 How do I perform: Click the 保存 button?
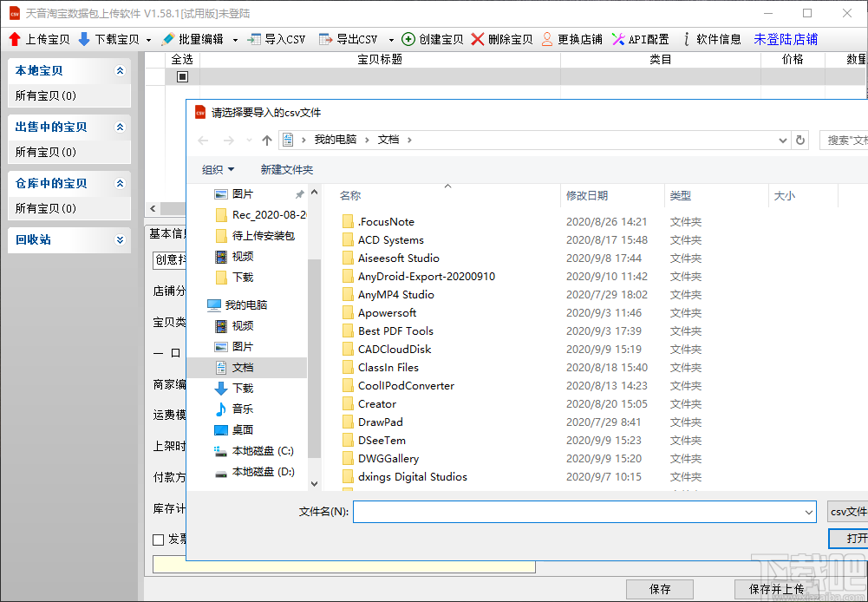tap(660, 589)
